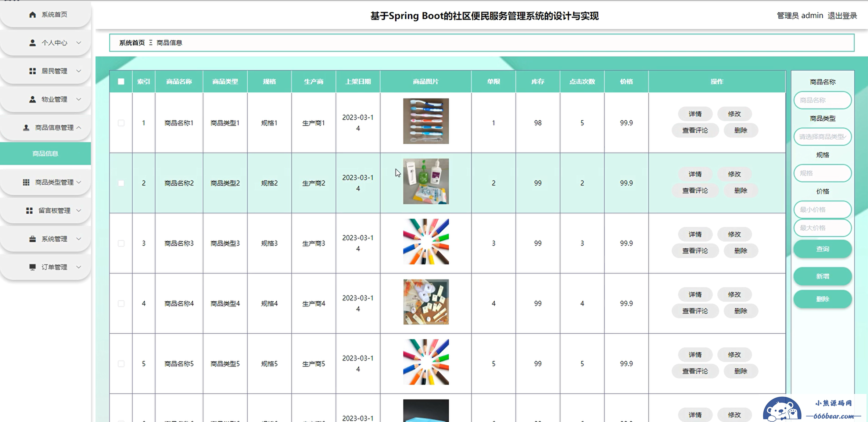Expand the 留言板管理 menu chevron
The height and width of the screenshot is (422, 868).
point(78,210)
